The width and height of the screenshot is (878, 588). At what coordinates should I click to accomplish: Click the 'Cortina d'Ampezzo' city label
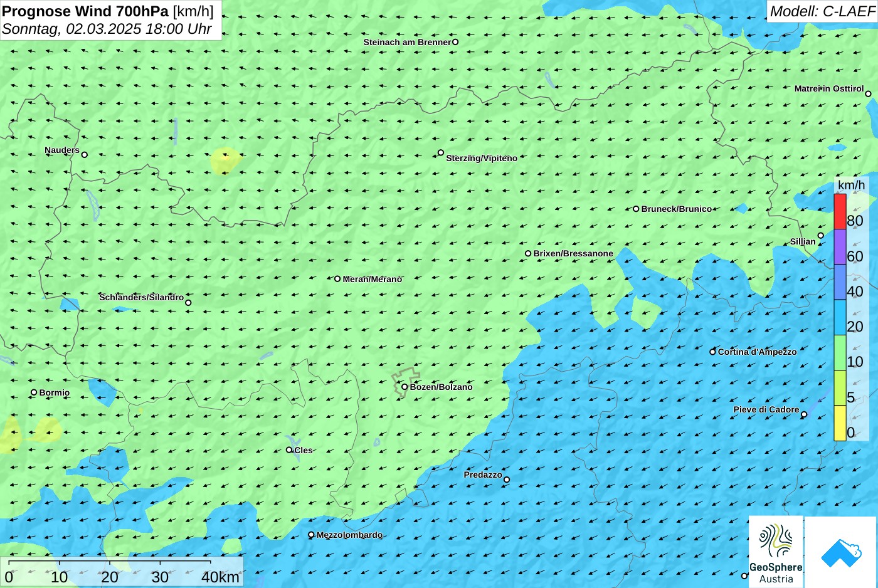[x=758, y=352]
